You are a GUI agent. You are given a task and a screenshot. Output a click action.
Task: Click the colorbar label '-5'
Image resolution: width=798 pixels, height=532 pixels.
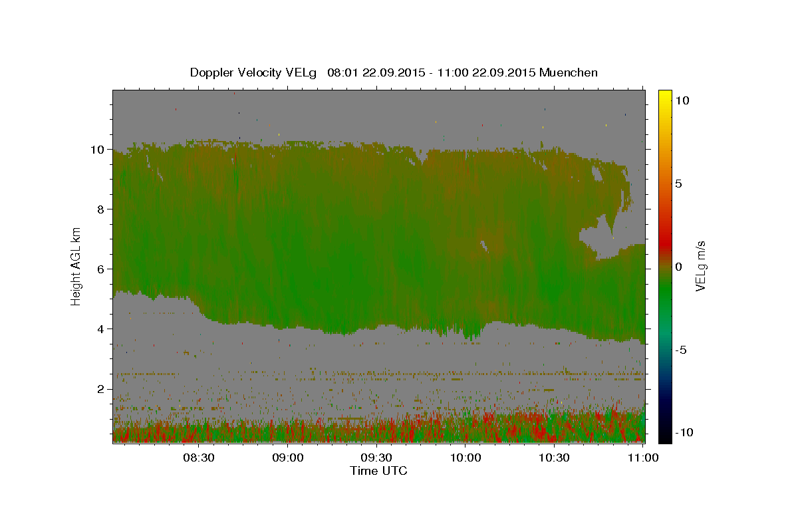coord(681,350)
